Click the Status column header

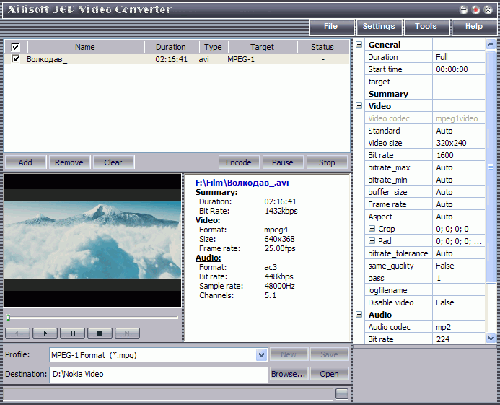click(x=323, y=47)
